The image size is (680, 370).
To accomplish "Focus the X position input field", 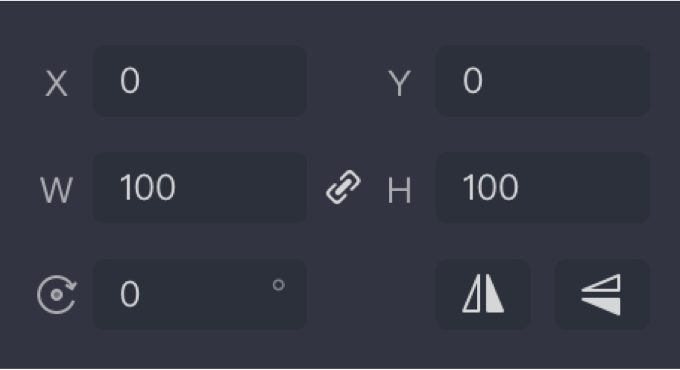I will [200, 81].
